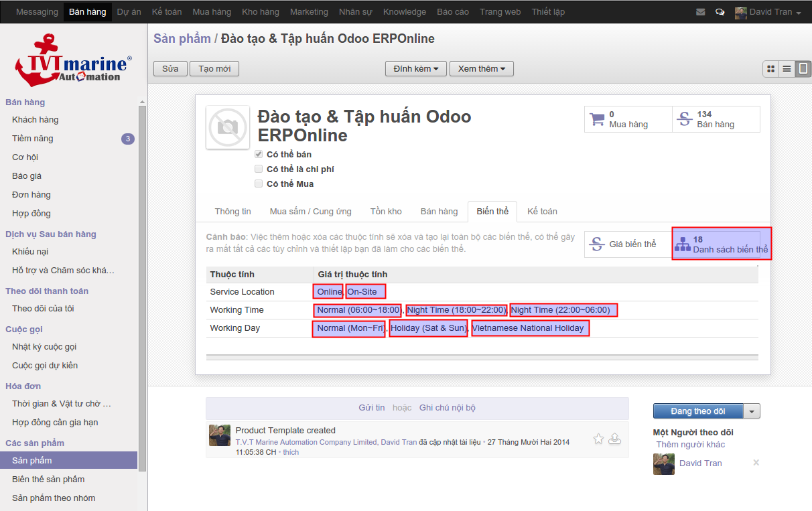This screenshot has width=812, height=511.
Task: Switch to Kế toán product tab
Action: click(542, 212)
